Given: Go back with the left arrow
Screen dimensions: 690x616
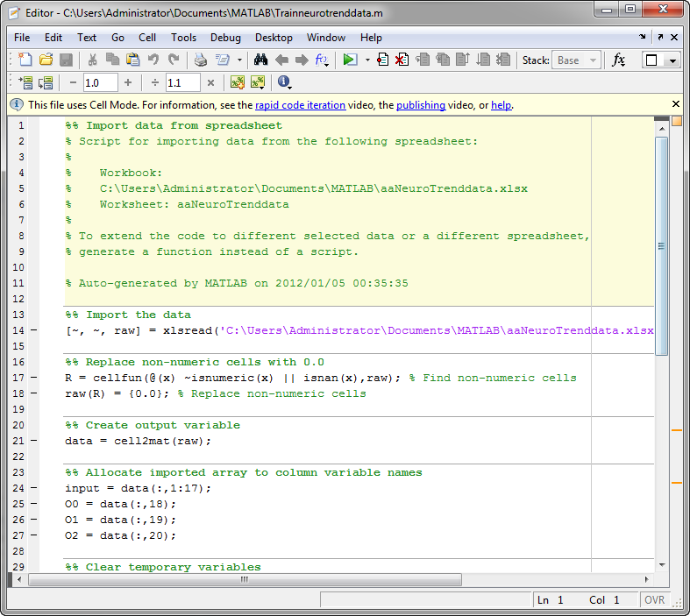Looking at the screenshot, I should tap(281, 60).
